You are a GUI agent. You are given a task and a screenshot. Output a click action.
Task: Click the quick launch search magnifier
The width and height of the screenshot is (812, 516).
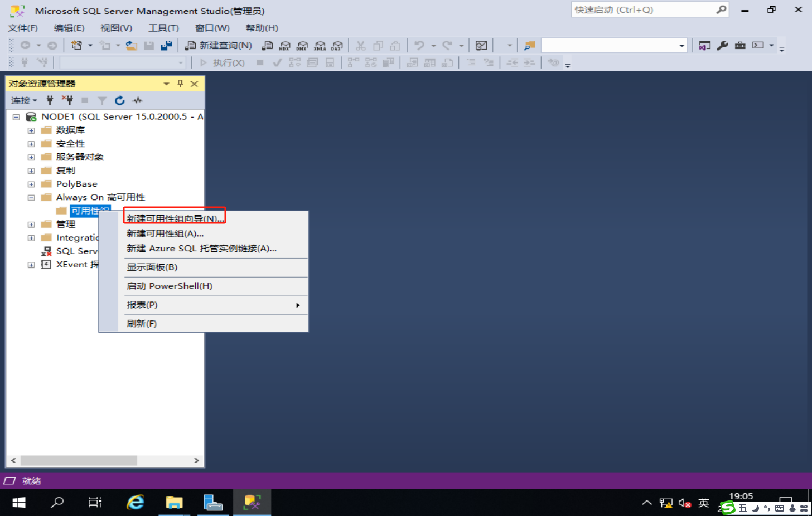(x=721, y=9)
